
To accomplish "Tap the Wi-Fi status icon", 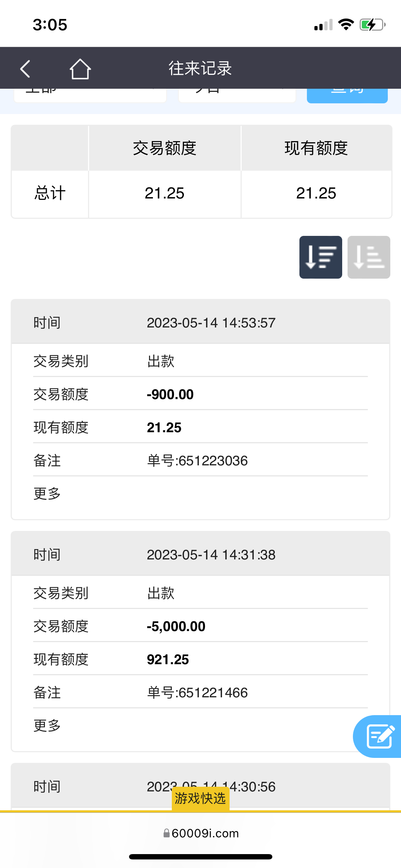I will (x=345, y=25).
